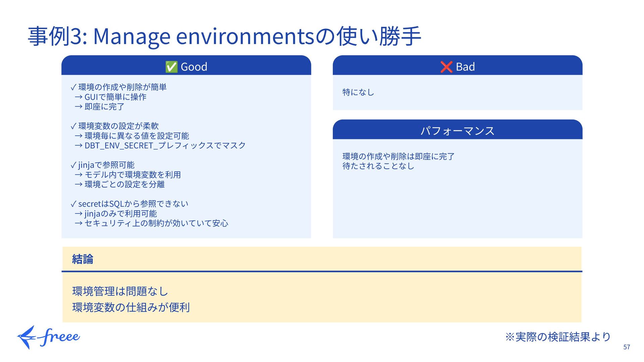
Task: Click the red cross icon beside Bad
Action: 446,67
